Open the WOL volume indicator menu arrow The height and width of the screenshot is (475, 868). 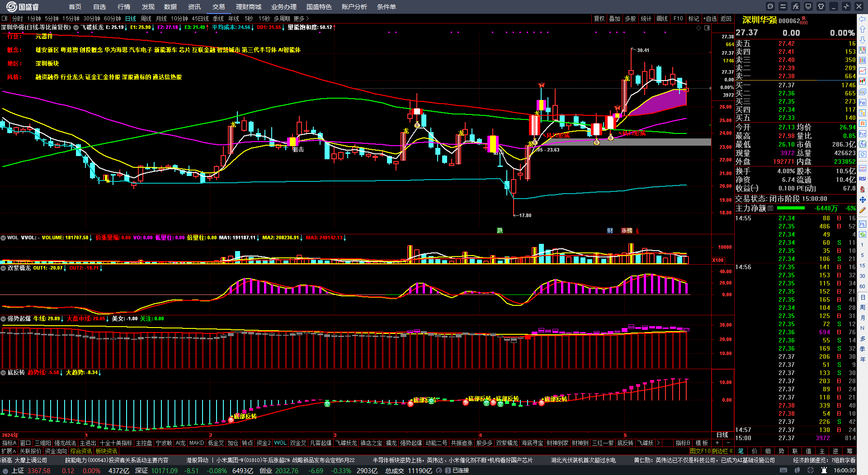click(x=3, y=237)
